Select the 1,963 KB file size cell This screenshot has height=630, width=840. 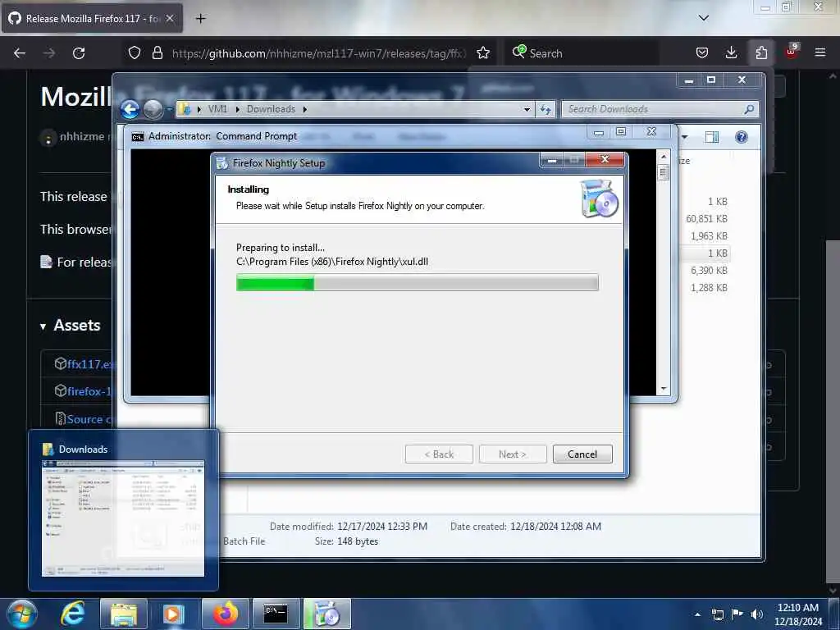click(709, 236)
